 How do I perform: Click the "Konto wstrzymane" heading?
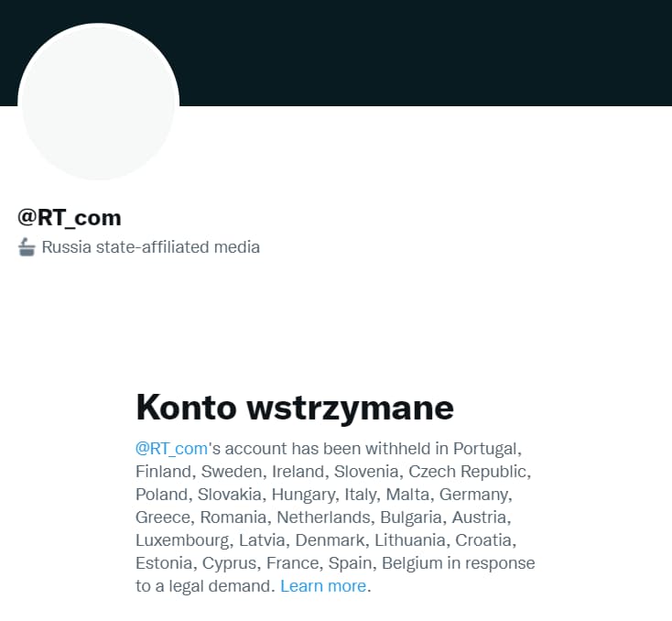pos(295,408)
